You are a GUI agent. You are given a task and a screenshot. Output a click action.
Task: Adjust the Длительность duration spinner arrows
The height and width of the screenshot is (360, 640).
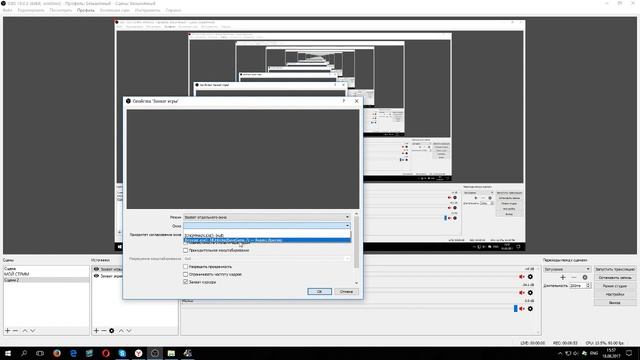coord(588,286)
